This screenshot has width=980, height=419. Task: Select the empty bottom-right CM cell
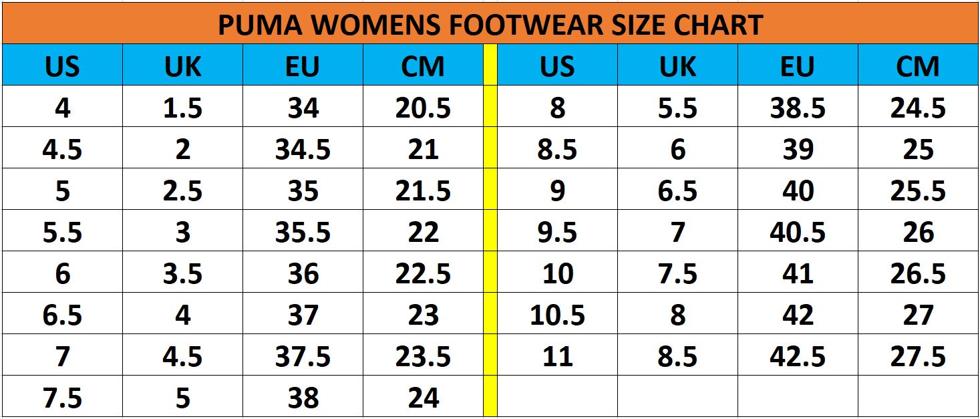(x=918, y=397)
